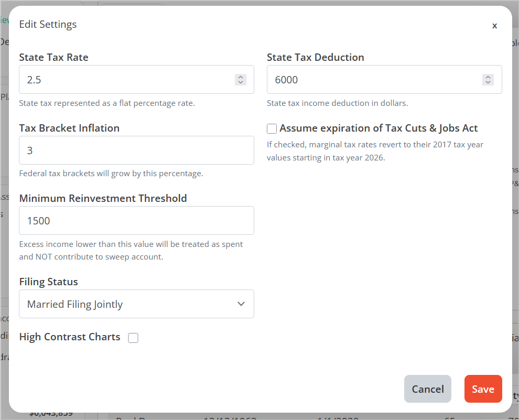Screen dimensions: 519x420
Task: Click the Edit Settings dialog title
Action: tap(48, 24)
